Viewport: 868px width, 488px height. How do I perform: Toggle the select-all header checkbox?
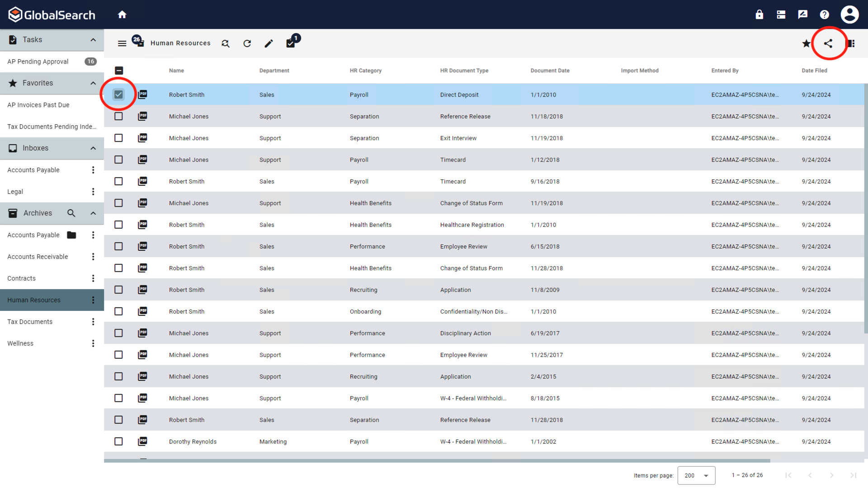point(119,70)
